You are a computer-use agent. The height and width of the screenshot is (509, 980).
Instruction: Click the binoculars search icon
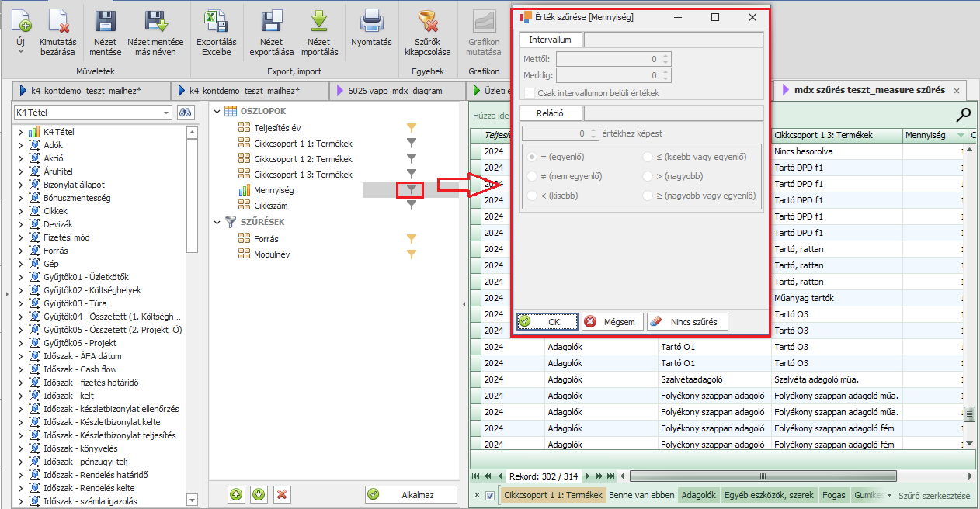(186, 113)
